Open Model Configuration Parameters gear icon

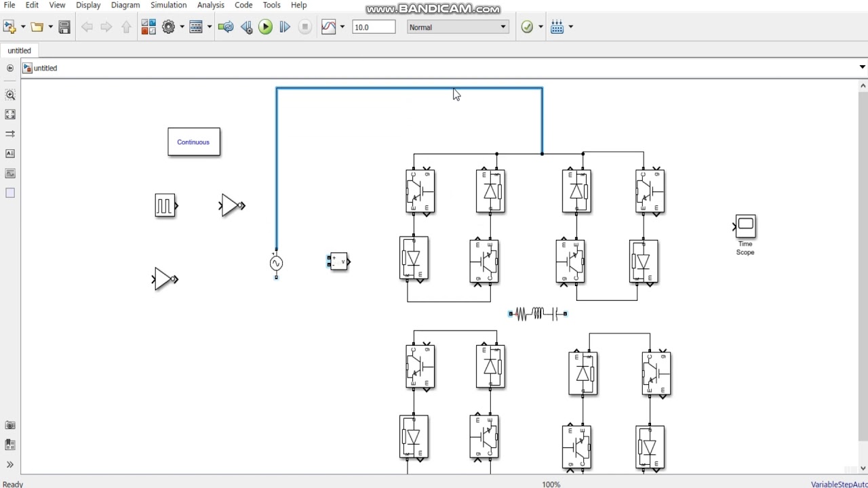169,27
